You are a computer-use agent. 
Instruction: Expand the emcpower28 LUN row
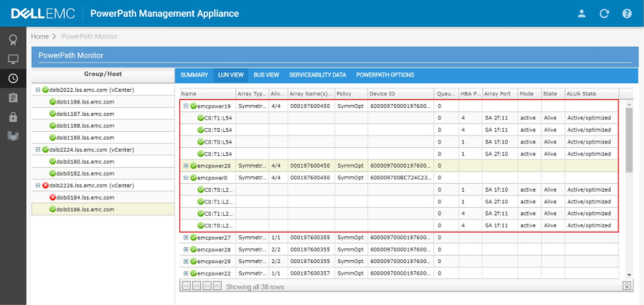tap(186, 250)
